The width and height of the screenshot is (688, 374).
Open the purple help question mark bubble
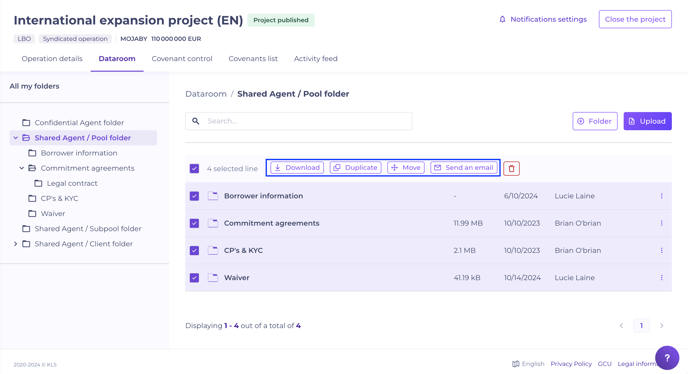pyautogui.click(x=667, y=358)
